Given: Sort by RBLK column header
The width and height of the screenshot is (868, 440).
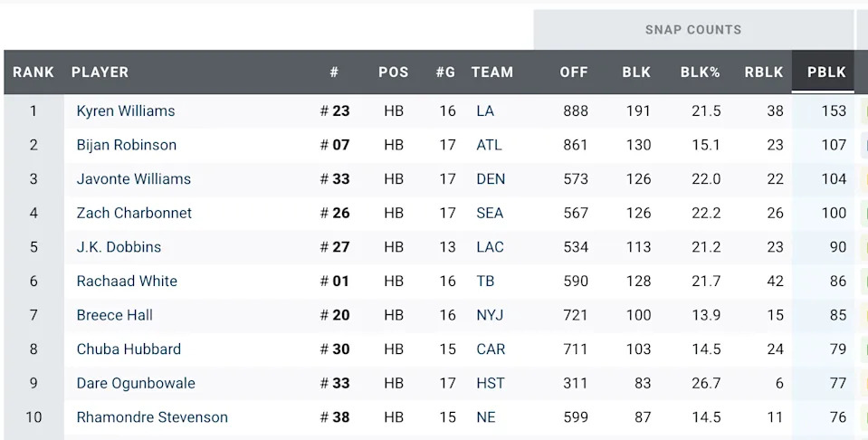Looking at the screenshot, I should tap(763, 72).
